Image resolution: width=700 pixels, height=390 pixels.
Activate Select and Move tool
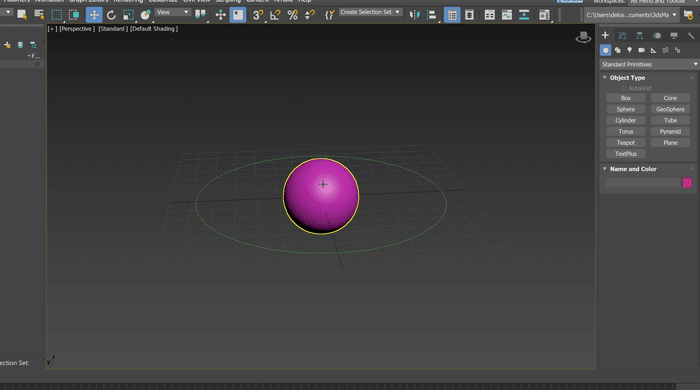point(94,15)
